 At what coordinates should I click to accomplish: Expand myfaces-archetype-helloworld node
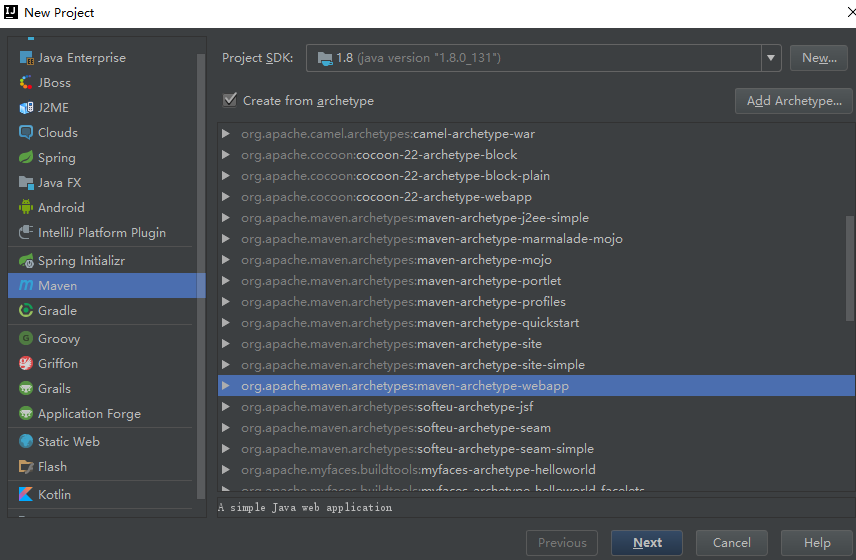click(225, 469)
